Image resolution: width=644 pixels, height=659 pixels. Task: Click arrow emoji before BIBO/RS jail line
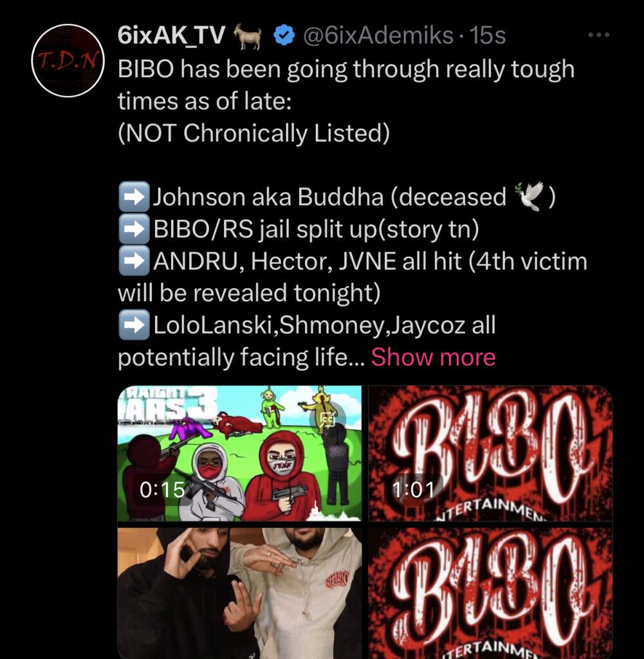134,229
